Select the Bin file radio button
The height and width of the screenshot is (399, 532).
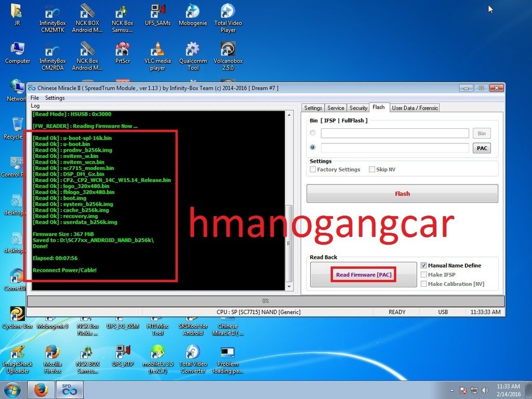pyautogui.click(x=313, y=134)
